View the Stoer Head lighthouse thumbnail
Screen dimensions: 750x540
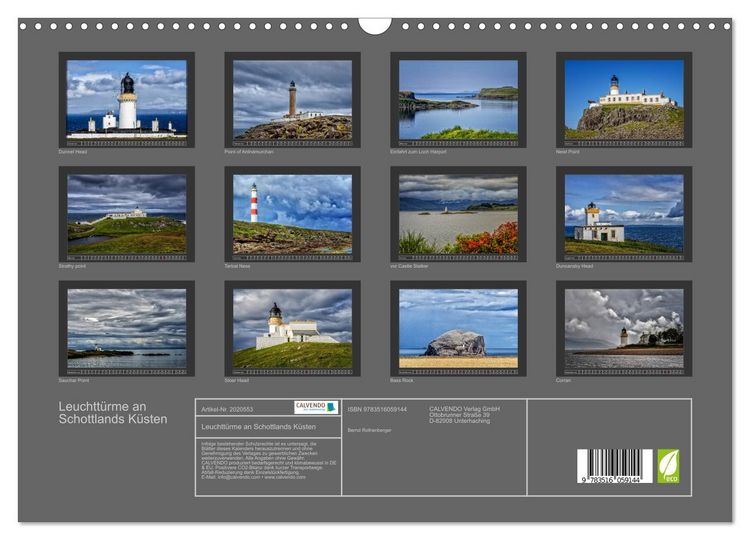click(x=292, y=328)
